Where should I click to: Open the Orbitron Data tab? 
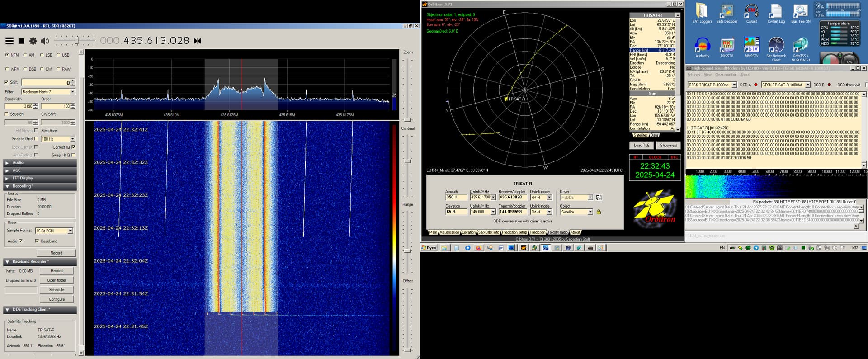coord(654,135)
